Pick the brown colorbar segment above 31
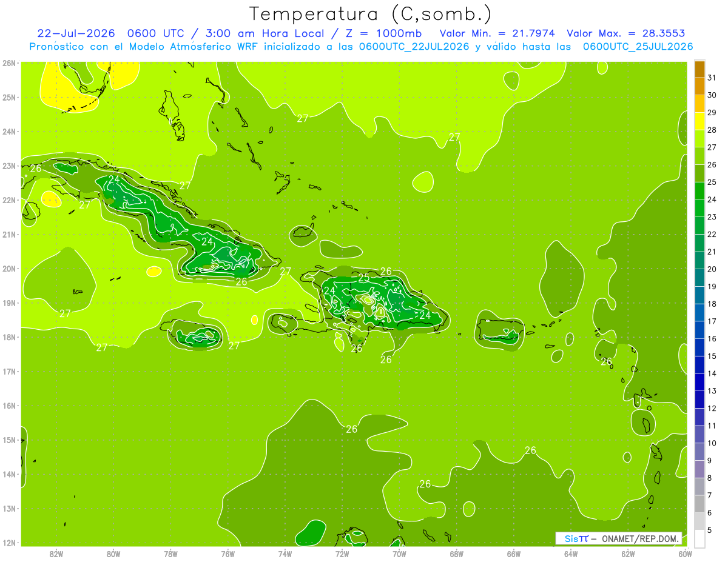This screenshot has height=562, width=728. 699,70
